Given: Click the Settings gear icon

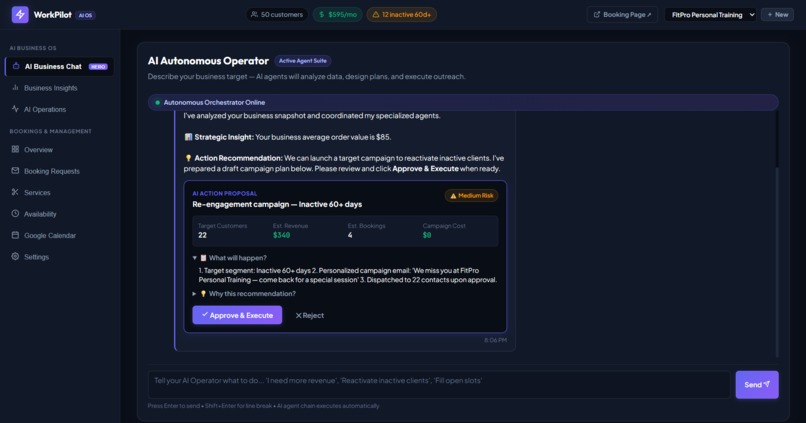Looking at the screenshot, I should (x=15, y=256).
